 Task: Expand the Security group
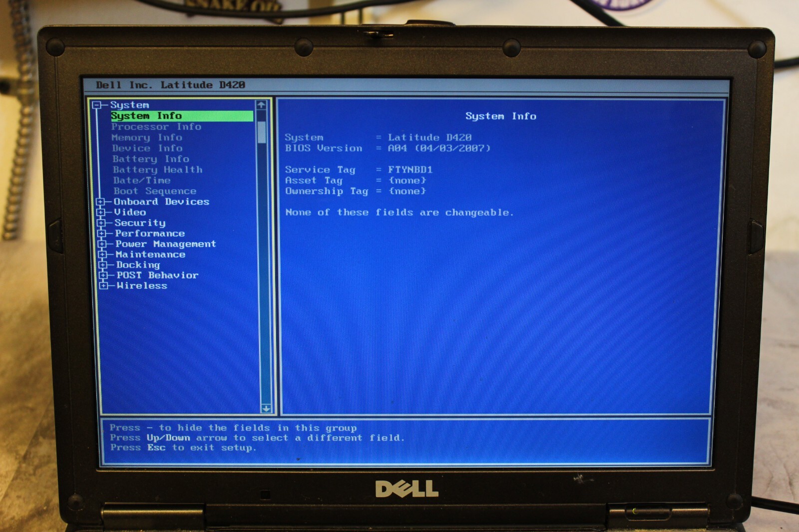101,223
